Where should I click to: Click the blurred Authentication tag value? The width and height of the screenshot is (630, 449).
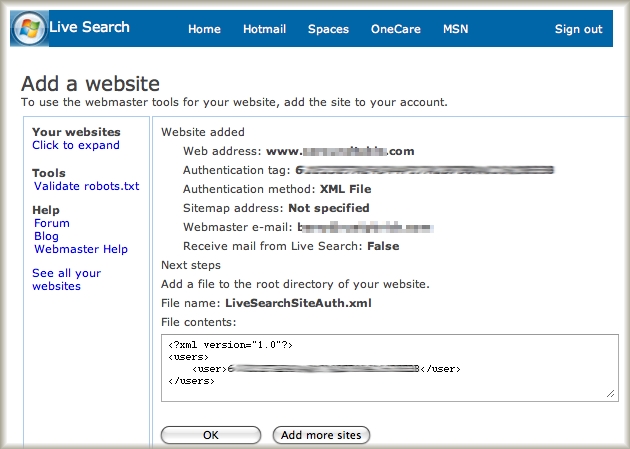pos(425,170)
